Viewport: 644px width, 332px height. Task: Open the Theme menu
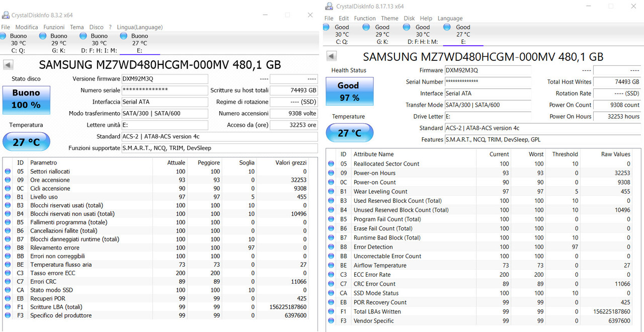[390, 18]
